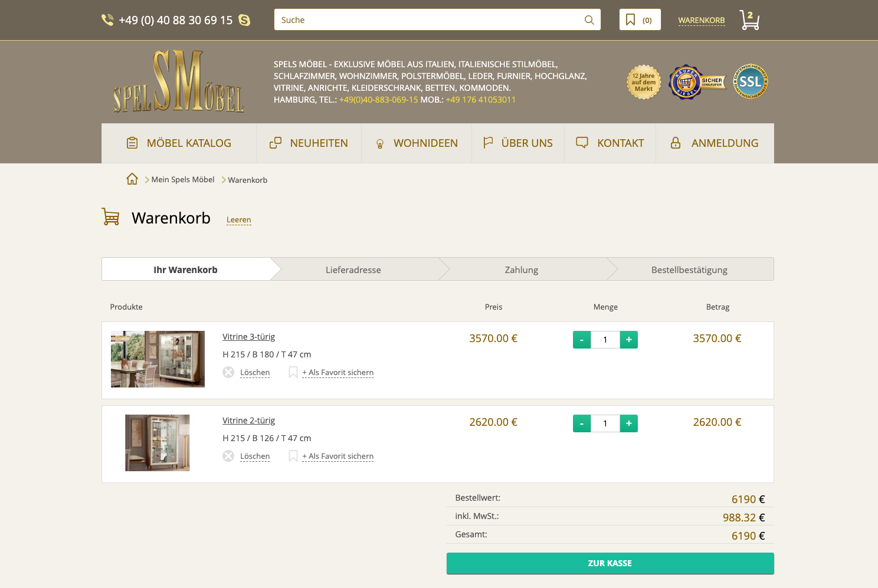878x588 pixels.
Task: Open the favorites bookmark counter
Action: (640, 20)
